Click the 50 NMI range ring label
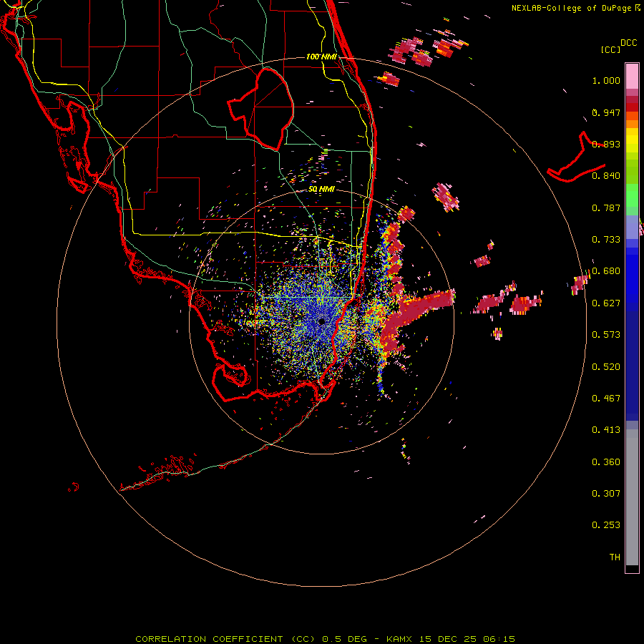 321,189
